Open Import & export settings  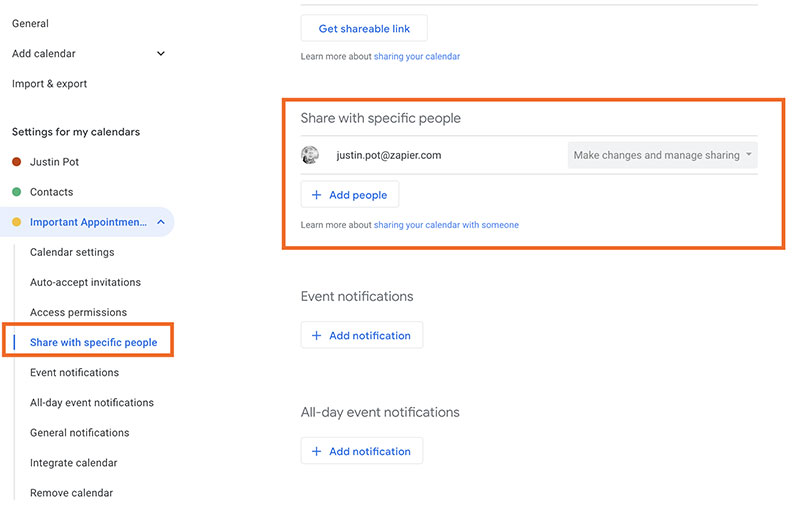click(x=49, y=84)
